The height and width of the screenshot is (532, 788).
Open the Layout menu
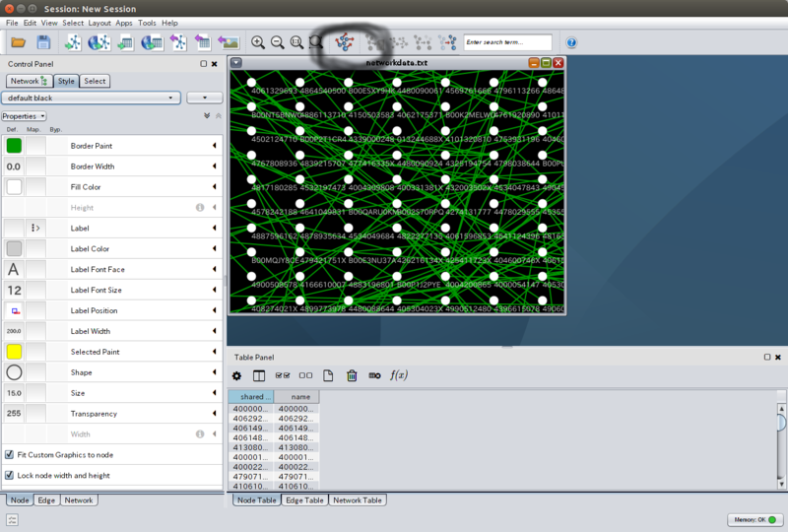click(99, 23)
